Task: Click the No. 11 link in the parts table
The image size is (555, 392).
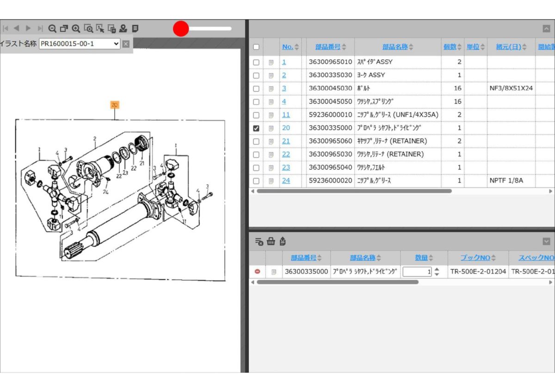Action: pos(286,115)
